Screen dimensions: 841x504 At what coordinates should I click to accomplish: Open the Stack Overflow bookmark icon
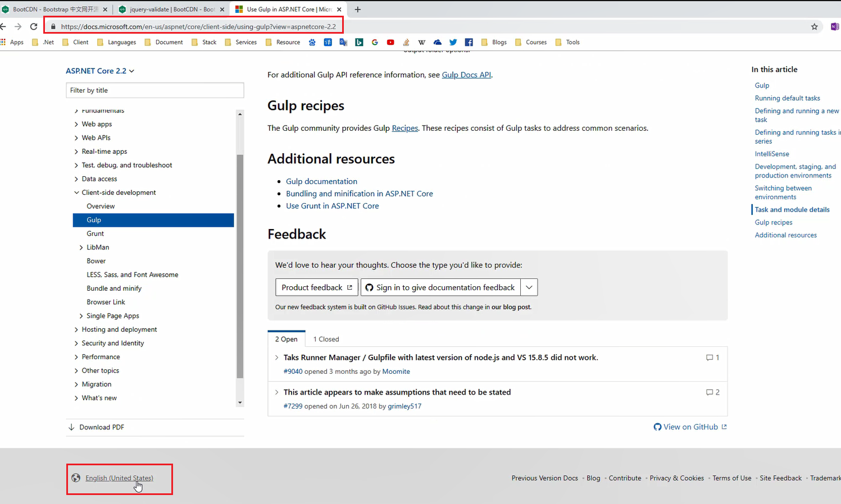click(x=406, y=42)
